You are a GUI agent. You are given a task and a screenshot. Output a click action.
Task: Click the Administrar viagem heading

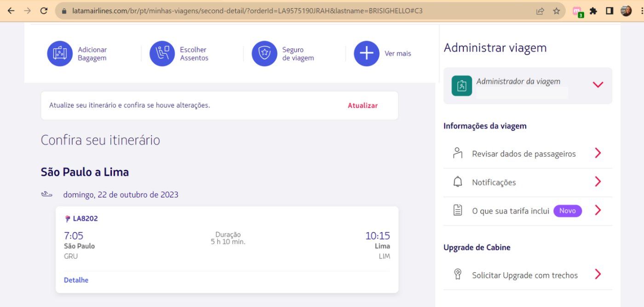pyautogui.click(x=495, y=48)
